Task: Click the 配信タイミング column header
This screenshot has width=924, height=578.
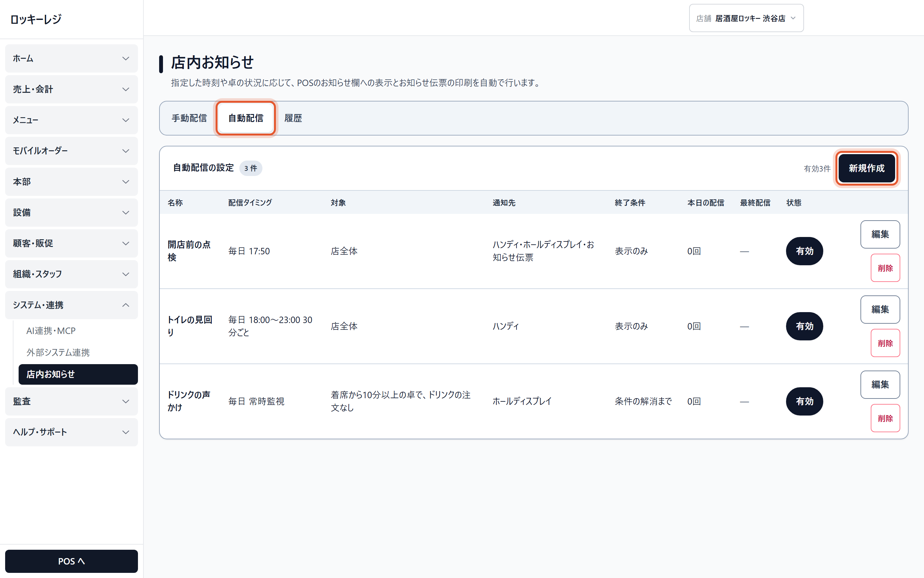Action: [250, 203]
